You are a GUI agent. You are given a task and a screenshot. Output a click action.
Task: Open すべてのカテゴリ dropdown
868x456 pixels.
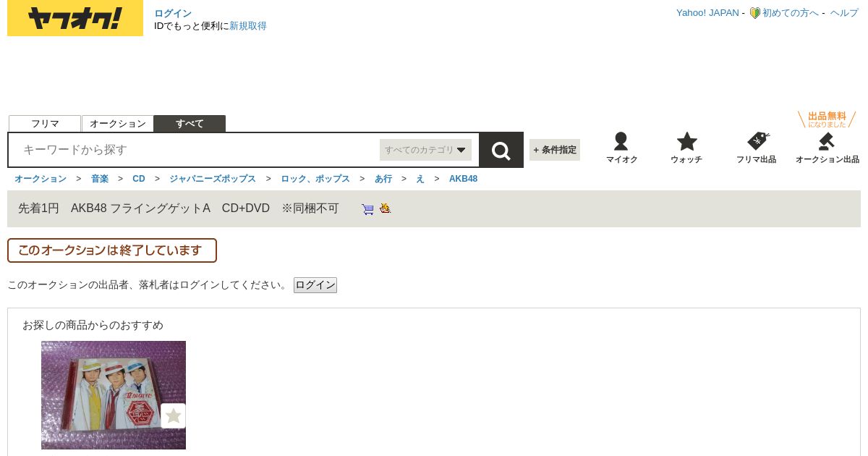(425, 150)
